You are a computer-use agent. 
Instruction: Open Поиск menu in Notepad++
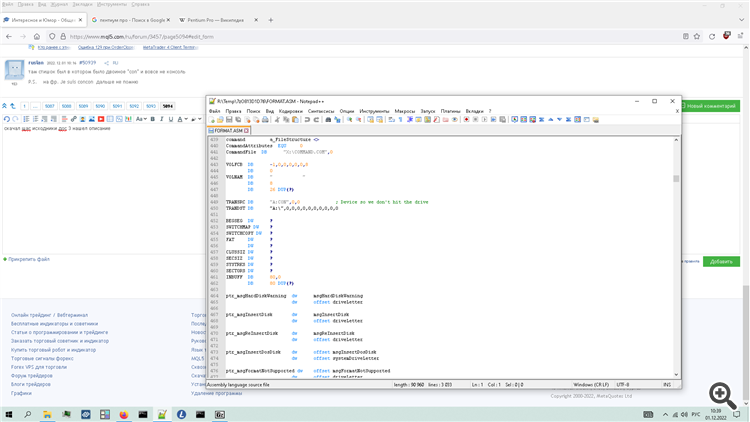(x=253, y=111)
